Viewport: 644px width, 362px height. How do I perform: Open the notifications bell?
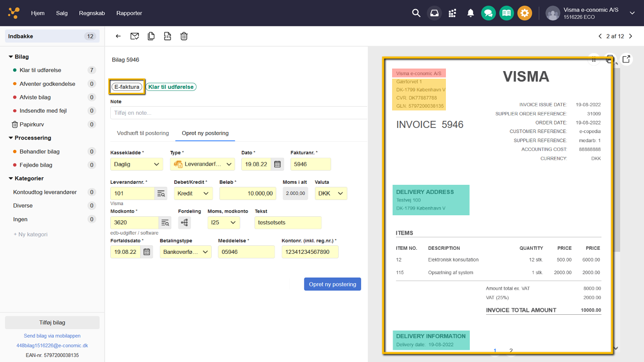click(x=470, y=13)
